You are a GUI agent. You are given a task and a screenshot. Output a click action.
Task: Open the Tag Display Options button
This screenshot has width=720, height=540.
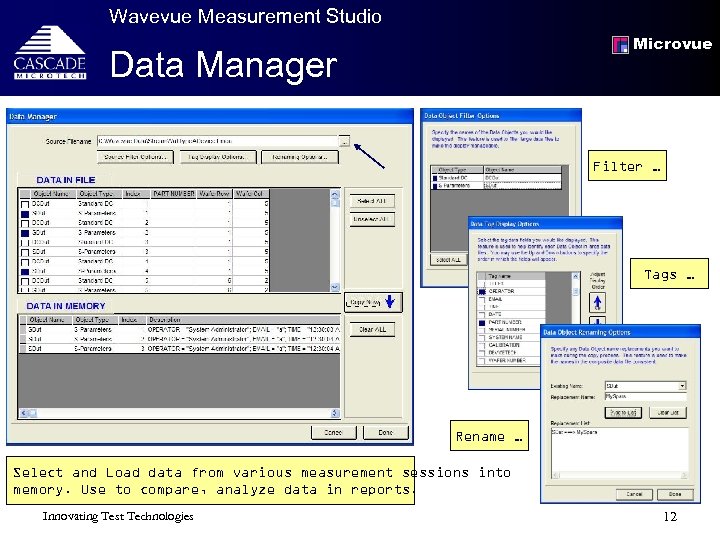pos(217,157)
